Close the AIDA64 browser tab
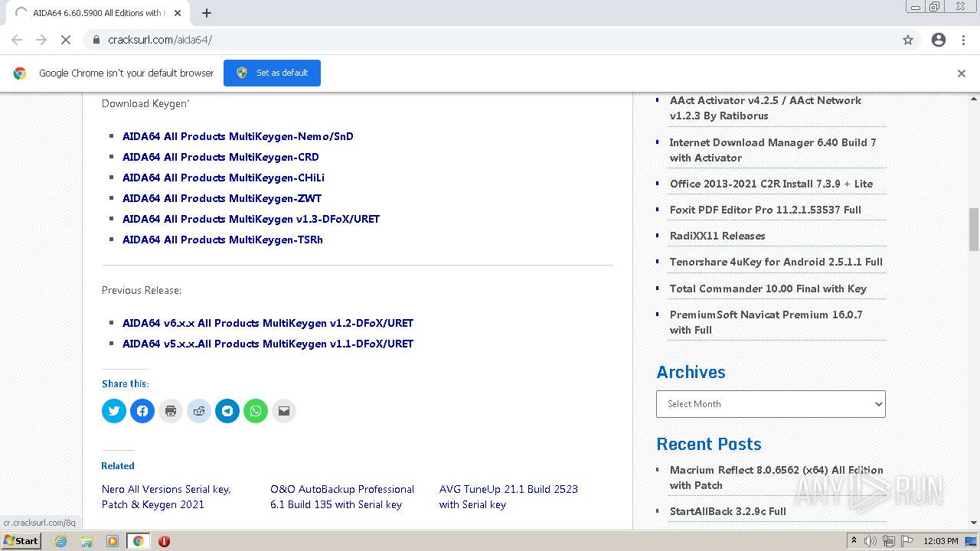980x551 pixels. 178,13
